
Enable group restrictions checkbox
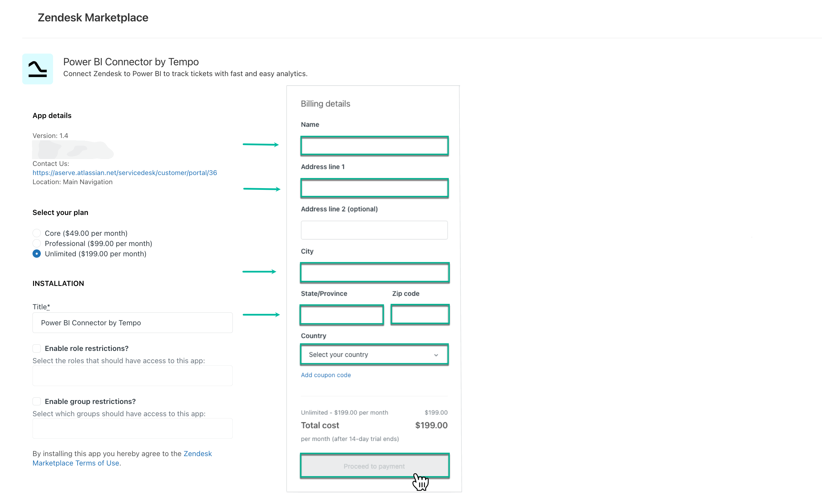(37, 401)
